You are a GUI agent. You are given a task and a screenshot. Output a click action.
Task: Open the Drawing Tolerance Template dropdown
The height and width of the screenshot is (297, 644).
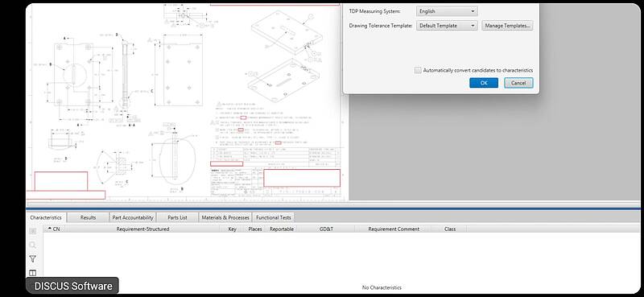point(447,26)
